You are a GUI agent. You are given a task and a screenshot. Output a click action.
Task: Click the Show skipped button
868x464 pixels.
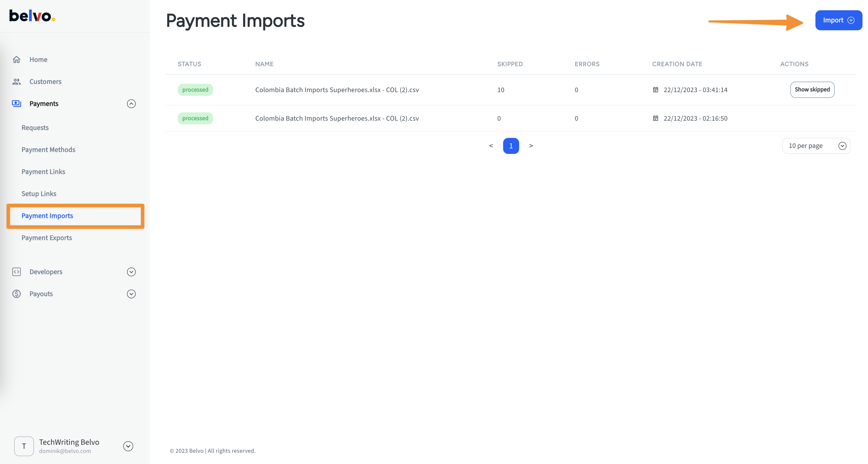tap(812, 90)
